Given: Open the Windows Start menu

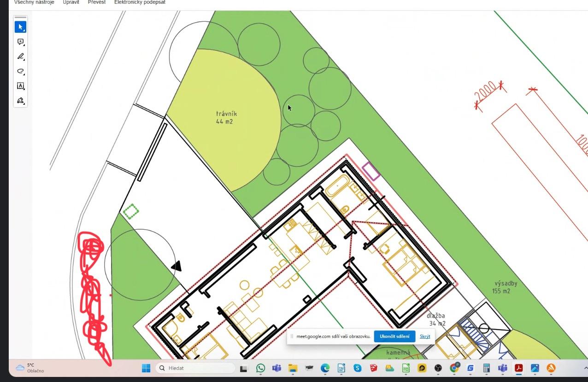Looking at the screenshot, I should pyautogui.click(x=146, y=368).
